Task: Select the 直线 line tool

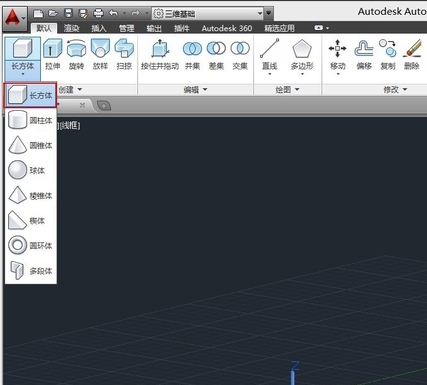Action: pyautogui.click(x=269, y=55)
